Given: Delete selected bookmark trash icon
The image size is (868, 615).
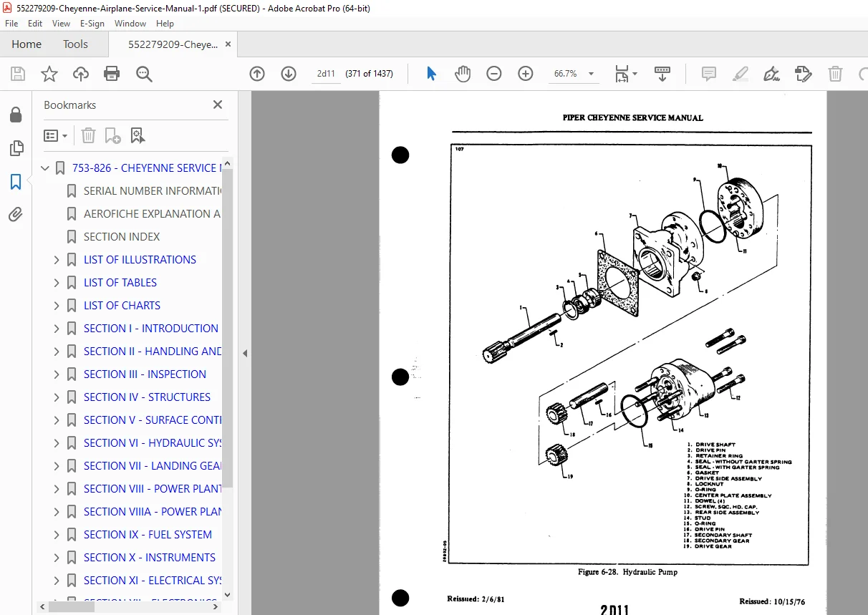Looking at the screenshot, I should click(88, 135).
